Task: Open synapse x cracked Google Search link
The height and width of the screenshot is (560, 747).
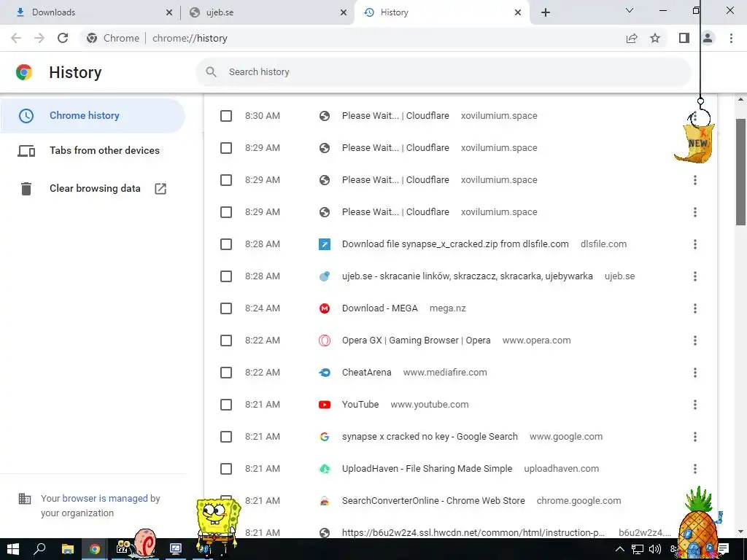Action: [429, 437]
